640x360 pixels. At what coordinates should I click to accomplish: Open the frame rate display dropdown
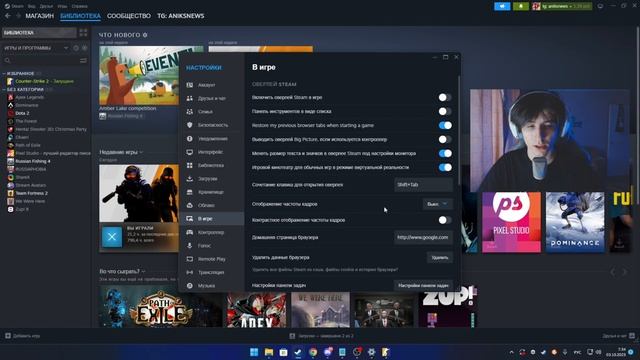click(x=437, y=204)
